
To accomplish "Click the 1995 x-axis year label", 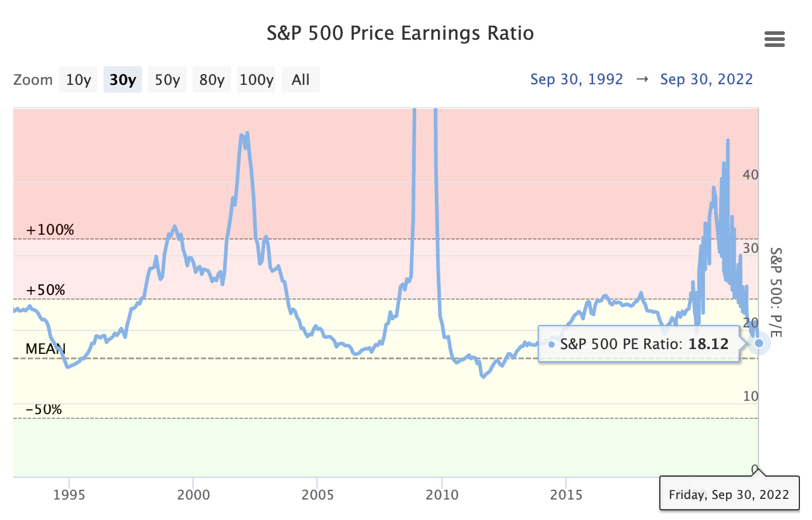I will (x=69, y=495).
